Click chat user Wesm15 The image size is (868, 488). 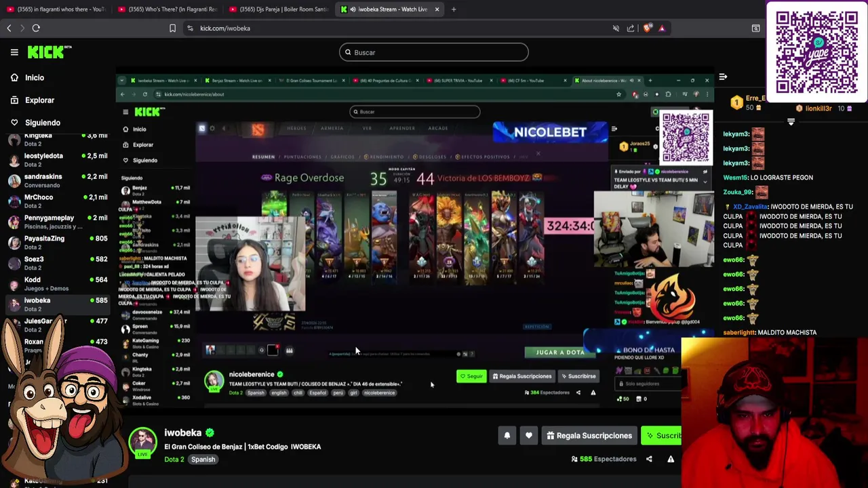[735, 178]
